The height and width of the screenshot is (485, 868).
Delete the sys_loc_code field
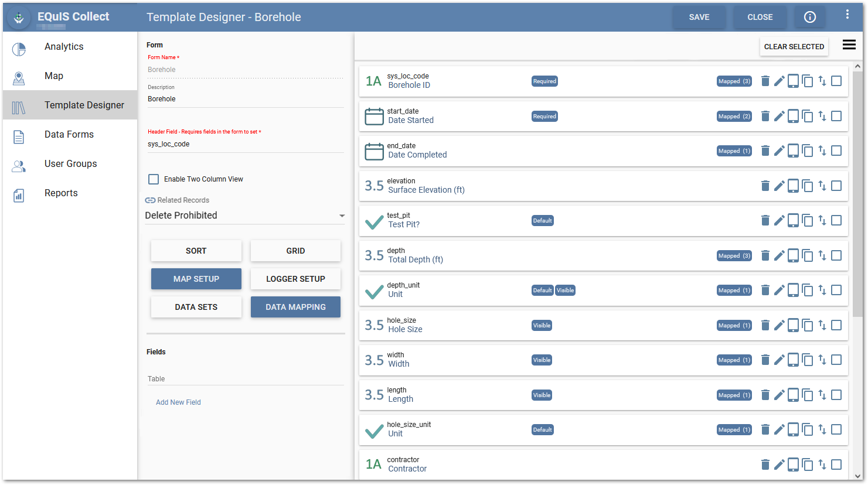click(765, 81)
